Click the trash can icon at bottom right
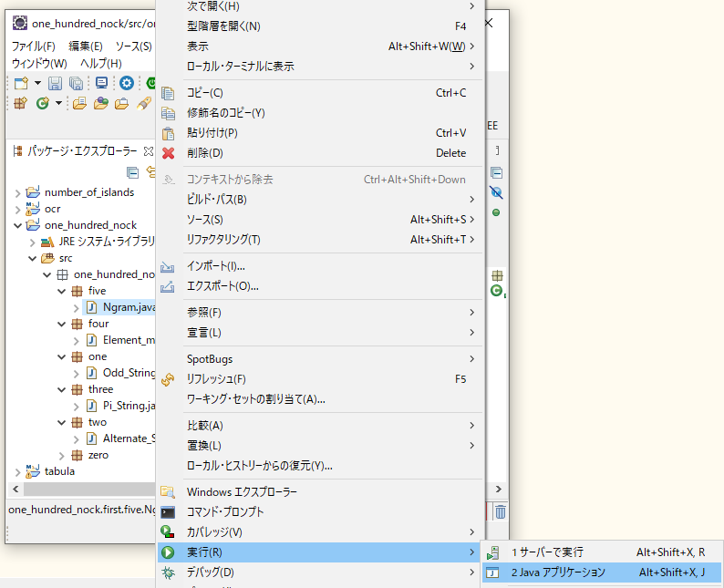The width and height of the screenshot is (724, 588). (500, 511)
